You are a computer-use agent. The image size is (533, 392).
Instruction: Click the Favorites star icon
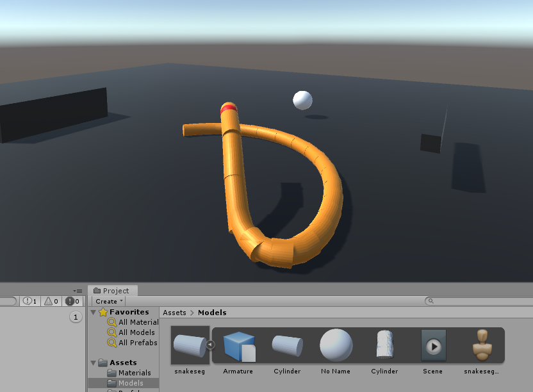[x=103, y=312]
